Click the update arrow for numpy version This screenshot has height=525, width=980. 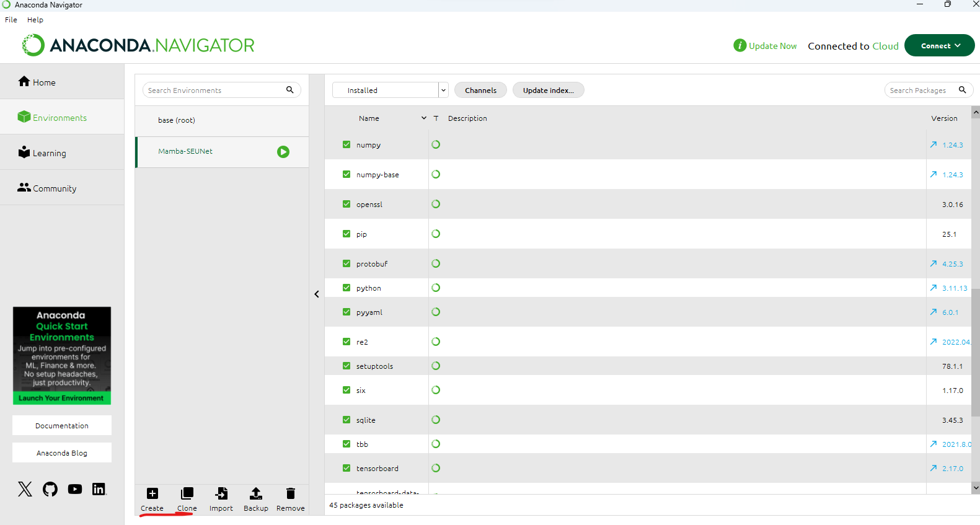pyautogui.click(x=934, y=144)
